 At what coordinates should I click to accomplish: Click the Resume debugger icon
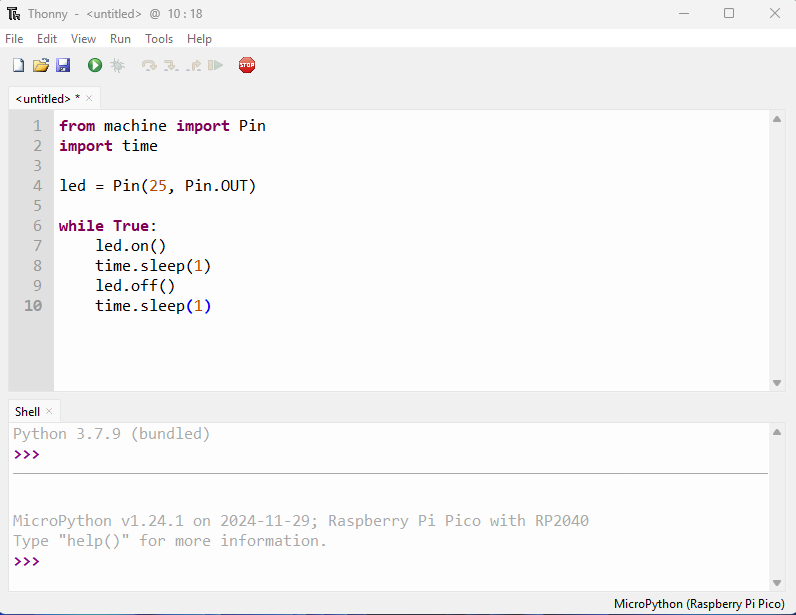215,65
